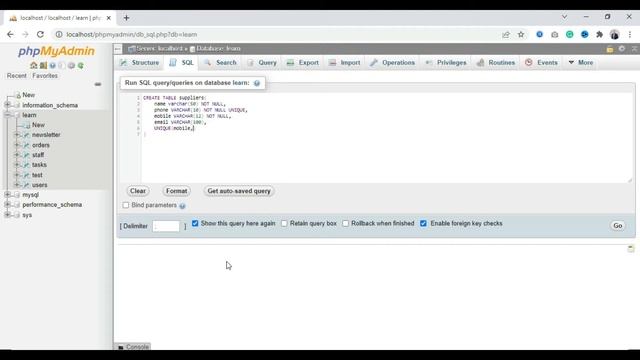The image size is (640, 360).
Task: Enable the Retain query box checkbox
Action: [284, 223]
